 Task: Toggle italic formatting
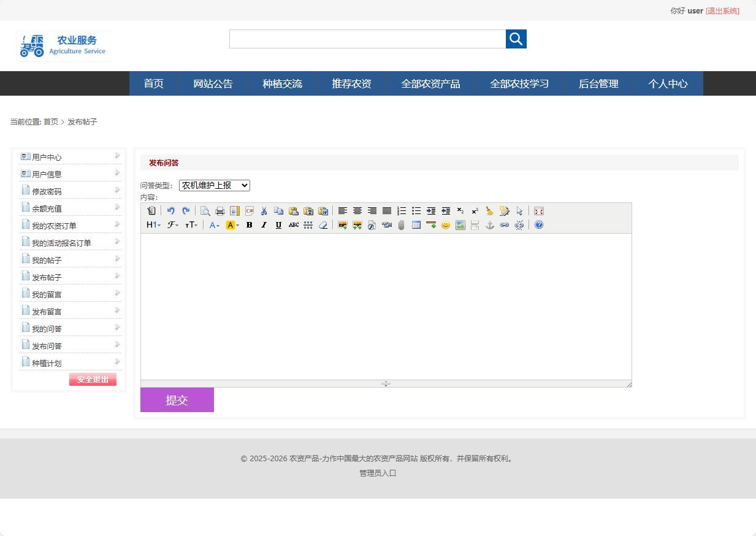pyautogui.click(x=264, y=225)
